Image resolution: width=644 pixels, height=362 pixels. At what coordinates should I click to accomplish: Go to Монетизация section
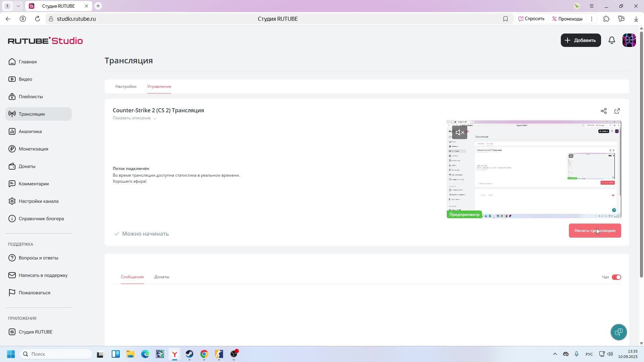33,149
